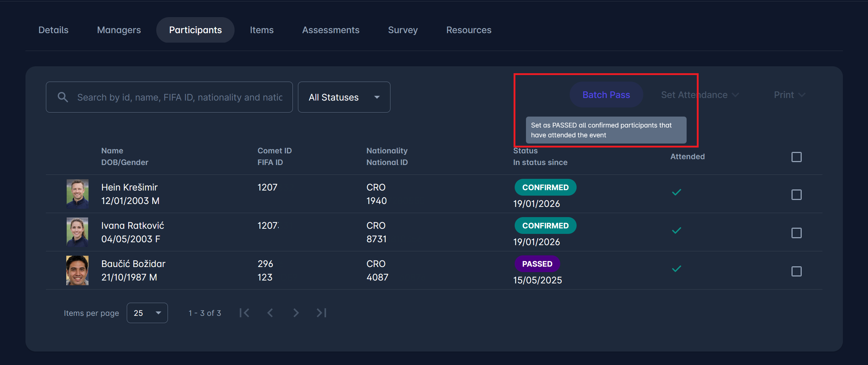Viewport: 868px width, 365px height.
Task: Open the Print dropdown
Action: coord(789,95)
